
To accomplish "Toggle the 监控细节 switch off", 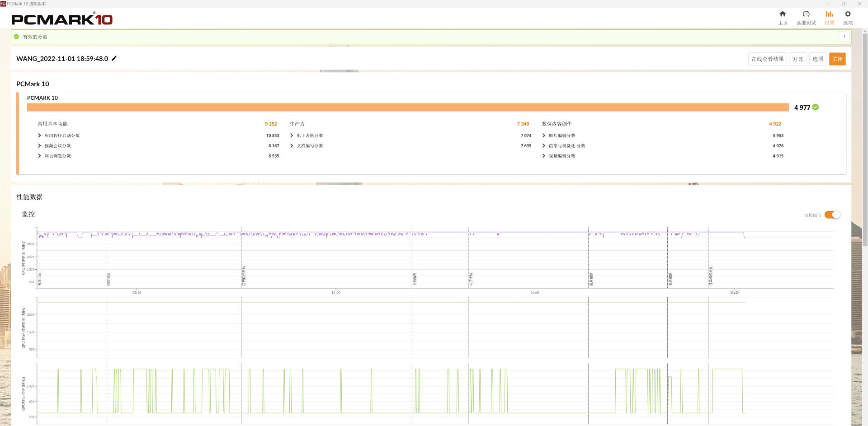I will point(832,215).
